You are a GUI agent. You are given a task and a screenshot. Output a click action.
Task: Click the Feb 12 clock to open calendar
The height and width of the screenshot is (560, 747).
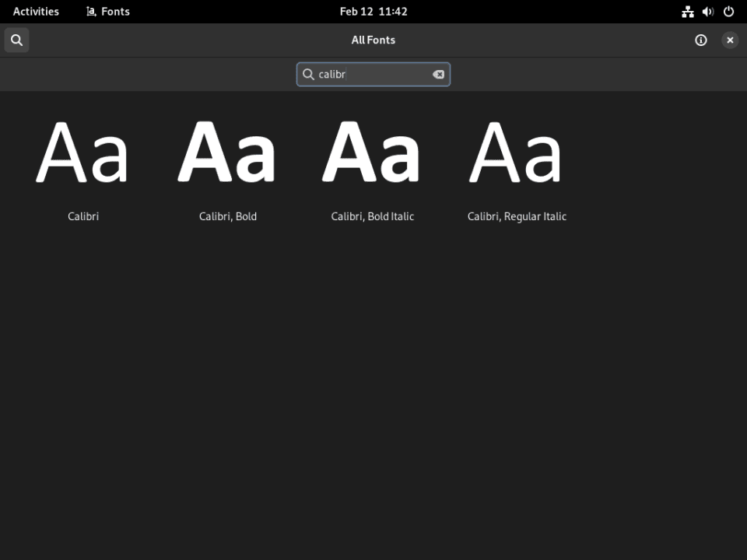pos(373,11)
